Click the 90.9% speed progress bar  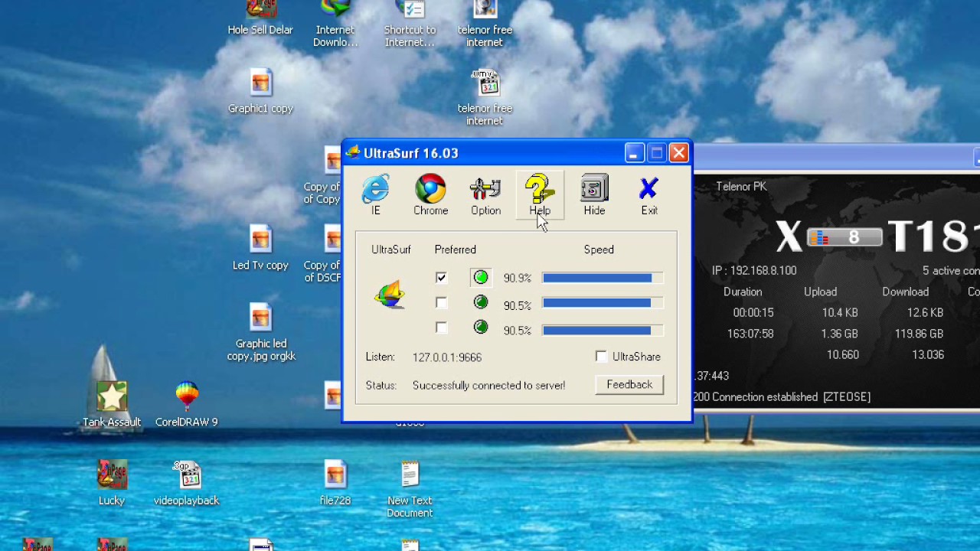pyautogui.click(x=602, y=278)
